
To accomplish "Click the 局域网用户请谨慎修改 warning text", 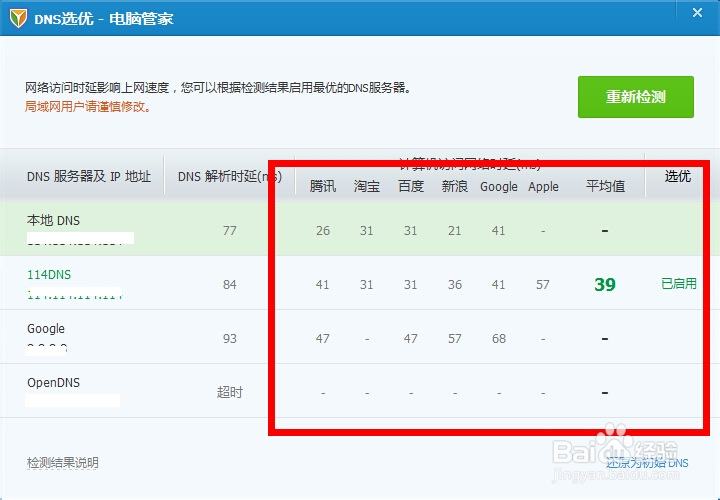I will tap(88, 107).
